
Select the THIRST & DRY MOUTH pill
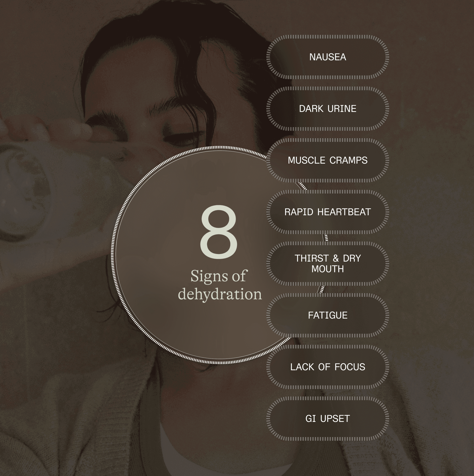(x=328, y=264)
